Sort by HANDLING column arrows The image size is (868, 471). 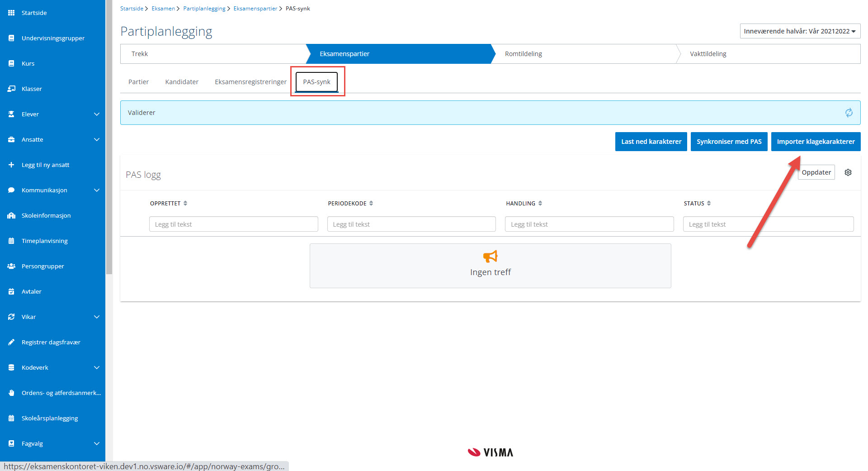[x=540, y=203]
